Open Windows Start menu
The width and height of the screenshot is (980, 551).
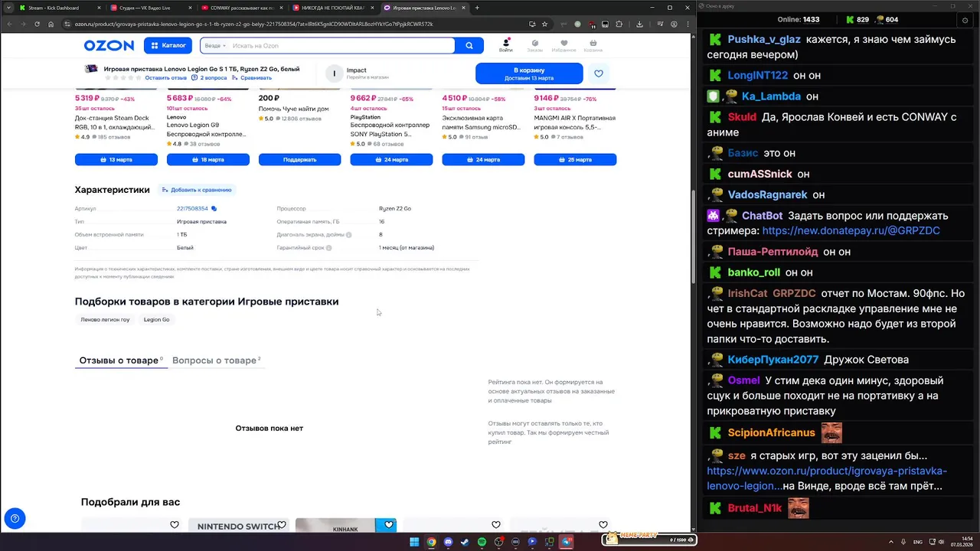pyautogui.click(x=414, y=542)
